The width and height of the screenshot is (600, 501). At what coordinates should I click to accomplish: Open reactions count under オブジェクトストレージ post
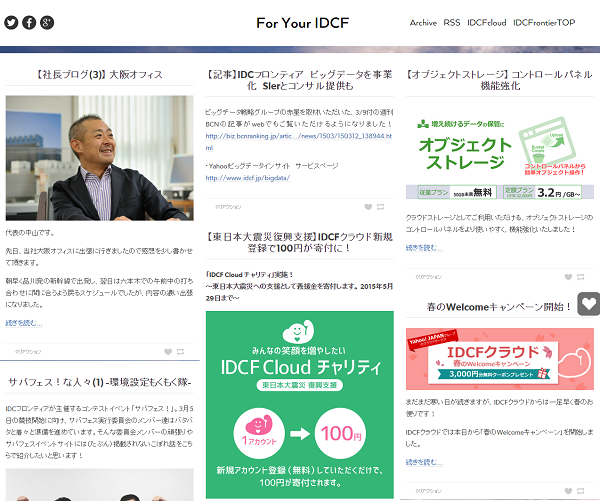click(429, 277)
